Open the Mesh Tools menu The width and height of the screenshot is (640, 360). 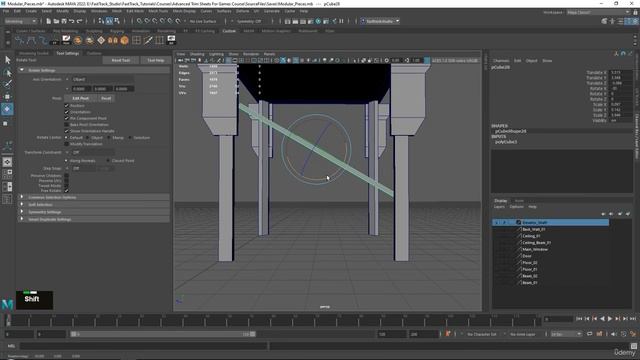click(158, 11)
